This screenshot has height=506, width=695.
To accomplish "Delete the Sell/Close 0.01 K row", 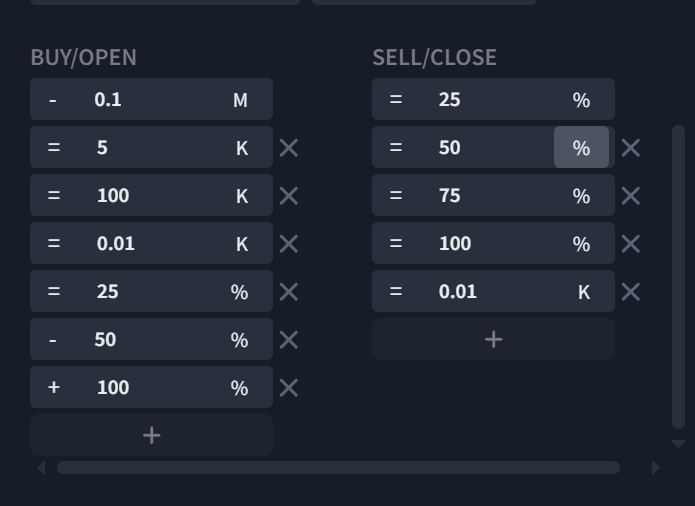I will [631, 292].
